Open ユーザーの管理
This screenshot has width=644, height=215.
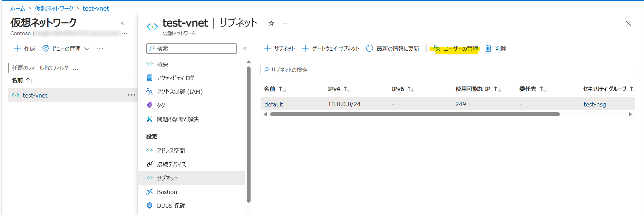456,49
